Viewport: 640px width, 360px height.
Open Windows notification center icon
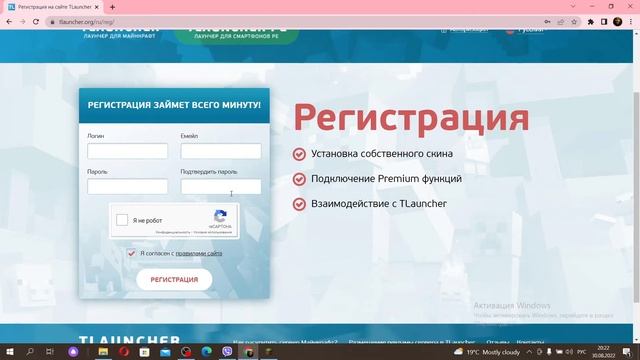pyautogui.click(x=627, y=352)
